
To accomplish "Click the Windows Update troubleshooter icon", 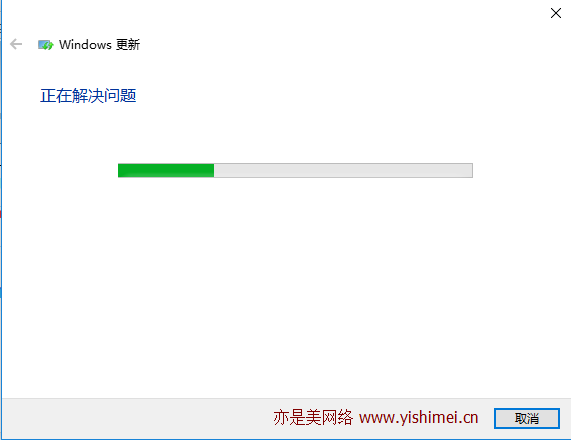I will pyautogui.click(x=46, y=45).
